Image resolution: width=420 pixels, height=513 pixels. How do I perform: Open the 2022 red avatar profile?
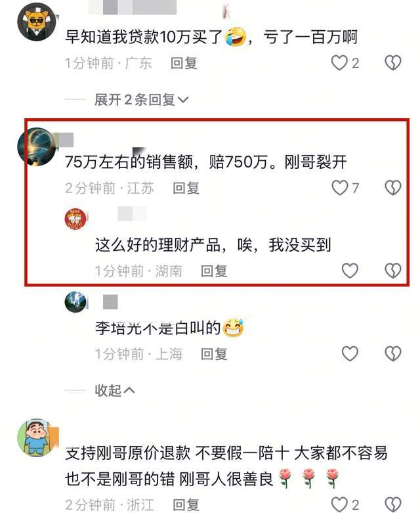[75, 219]
